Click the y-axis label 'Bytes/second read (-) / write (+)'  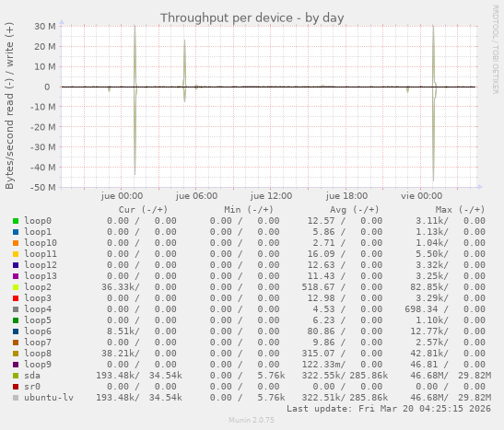(x=9, y=106)
